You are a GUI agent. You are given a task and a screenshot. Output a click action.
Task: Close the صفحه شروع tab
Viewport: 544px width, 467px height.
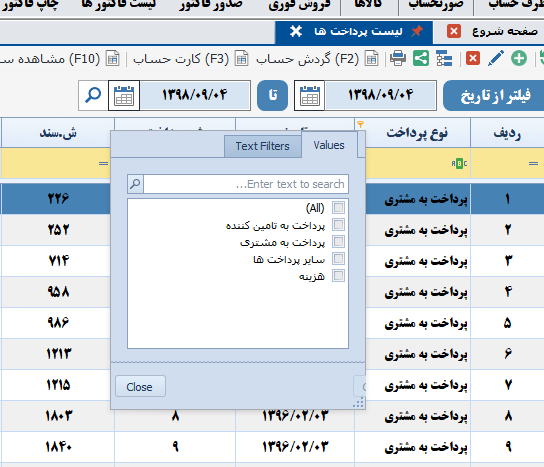click(454, 31)
